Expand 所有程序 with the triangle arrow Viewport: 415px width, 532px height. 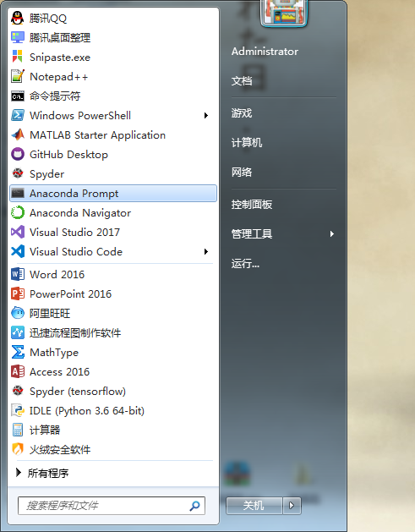(19, 472)
